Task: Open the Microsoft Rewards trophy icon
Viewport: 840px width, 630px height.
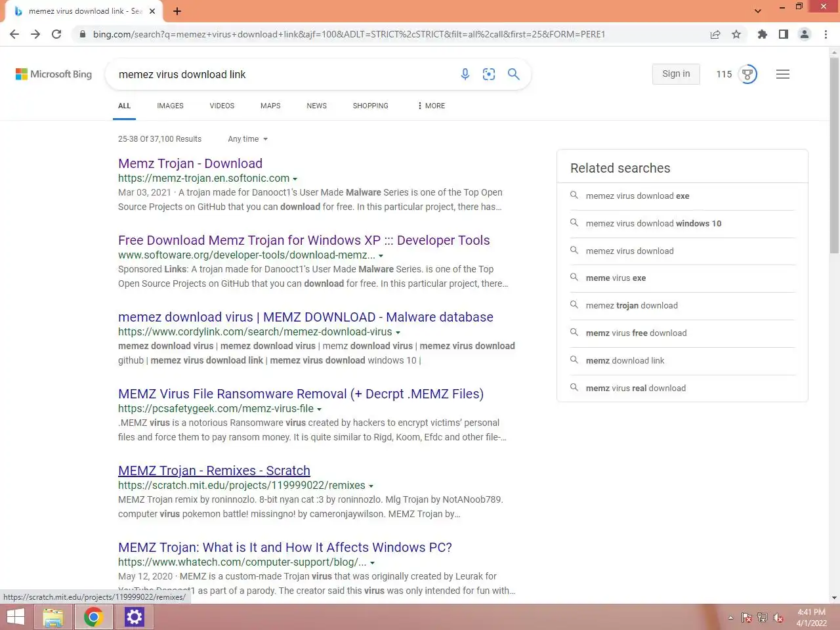Action: point(747,74)
